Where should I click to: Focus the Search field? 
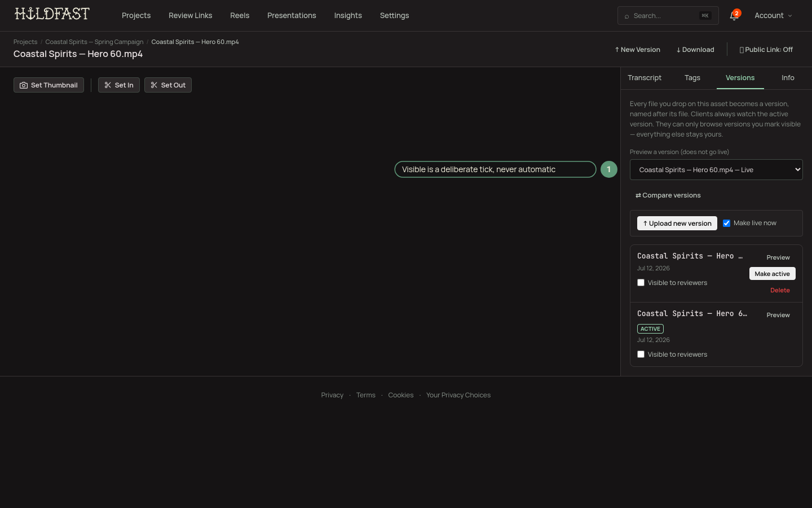[x=668, y=16]
